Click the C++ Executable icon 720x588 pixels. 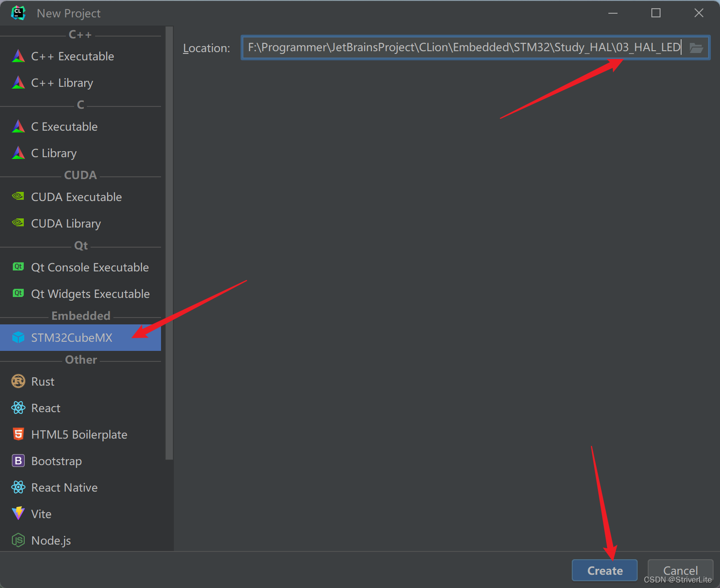point(18,56)
